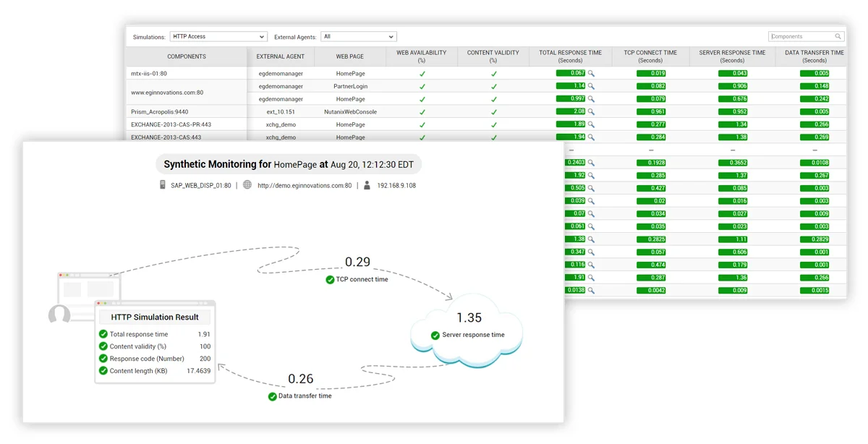Click the PartnerLogin web page cell
This screenshot has height=444, width=868.
[x=350, y=86]
